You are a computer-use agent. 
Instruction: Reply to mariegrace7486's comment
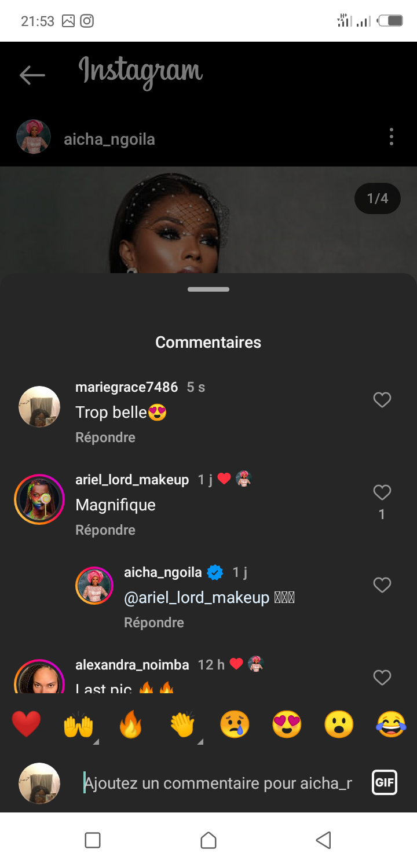pos(105,437)
